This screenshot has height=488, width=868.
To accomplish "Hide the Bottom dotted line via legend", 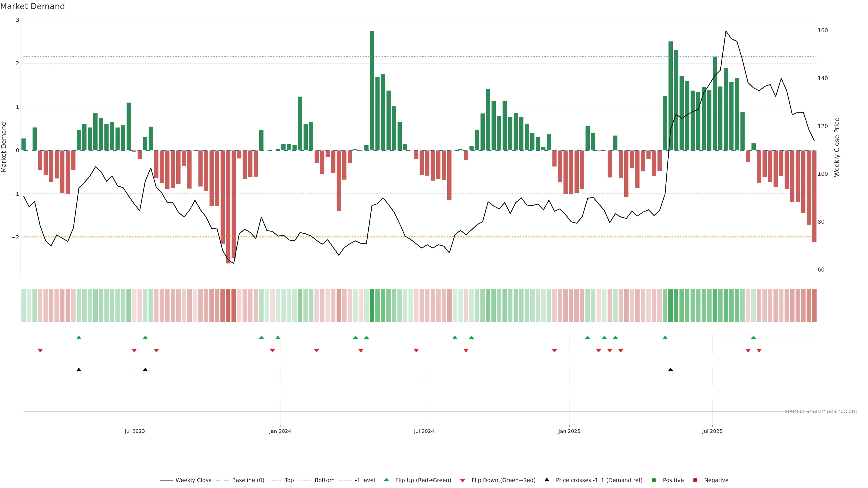I will [x=324, y=480].
